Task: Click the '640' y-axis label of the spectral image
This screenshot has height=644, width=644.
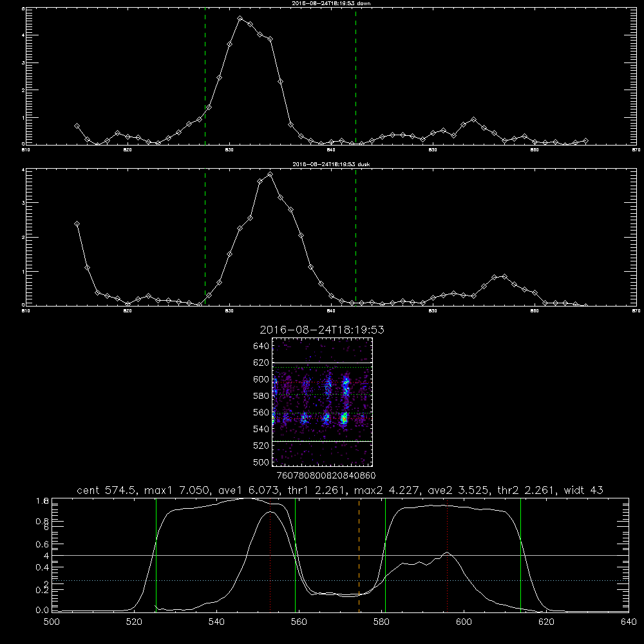Action: coord(261,346)
